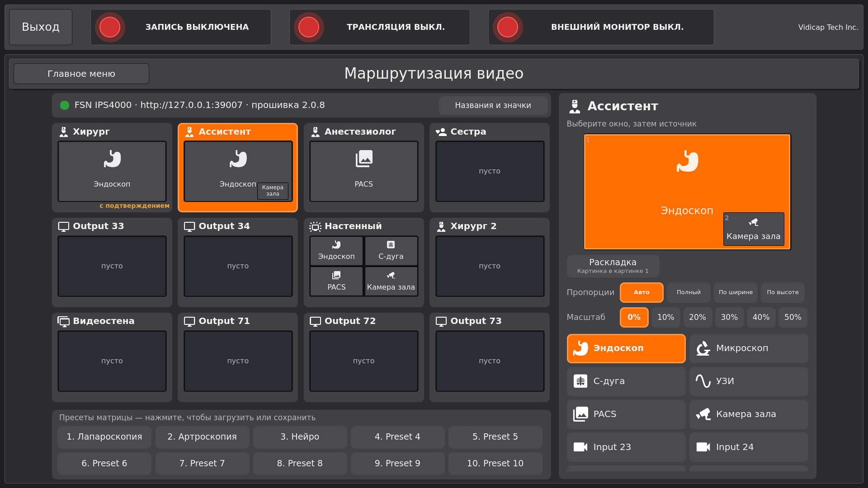
Task: Click the Output 33 monitor icon
Action: [x=64, y=227]
